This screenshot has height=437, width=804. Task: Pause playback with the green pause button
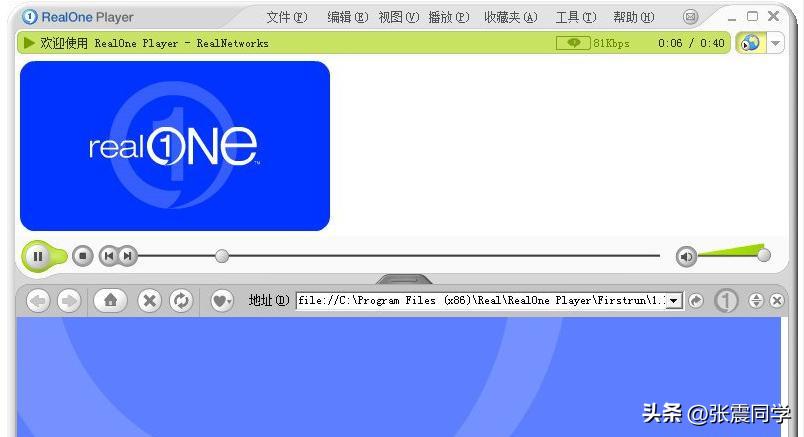38,256
